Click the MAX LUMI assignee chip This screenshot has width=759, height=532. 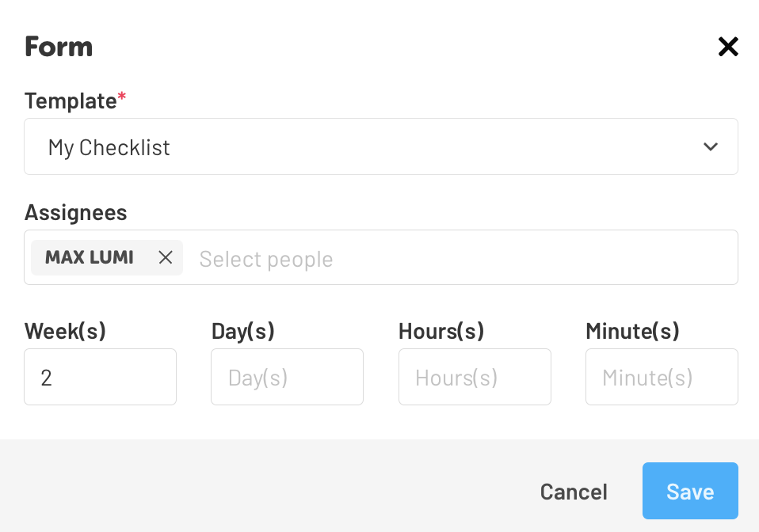tap(89, 257)
